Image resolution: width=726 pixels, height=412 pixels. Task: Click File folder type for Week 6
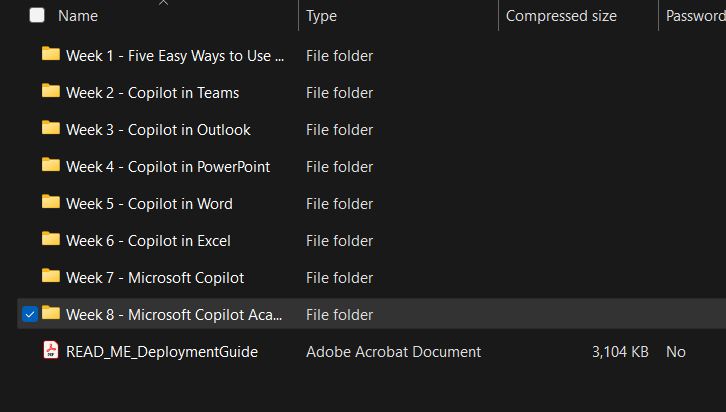point(339,241)
